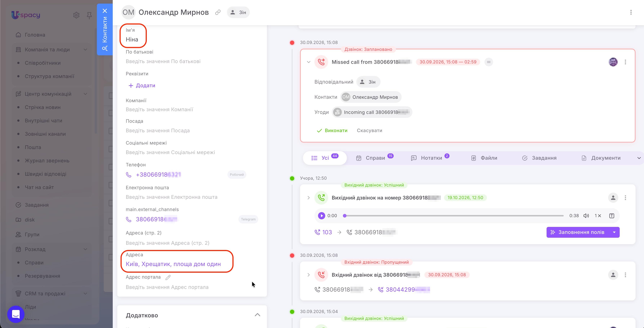Screen dimensions: 644x328
Task: Click Скасувати on the planned call
Action: pos(370,130)
